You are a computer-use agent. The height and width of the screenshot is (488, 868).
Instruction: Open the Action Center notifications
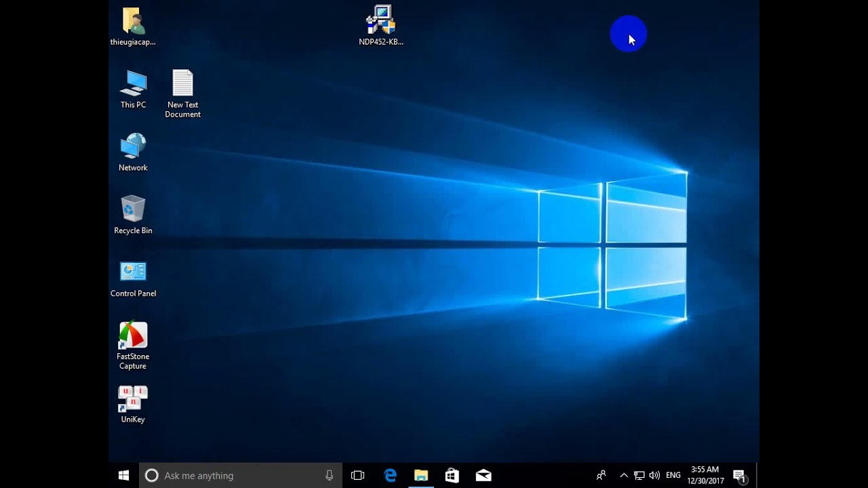coord(740,476)
